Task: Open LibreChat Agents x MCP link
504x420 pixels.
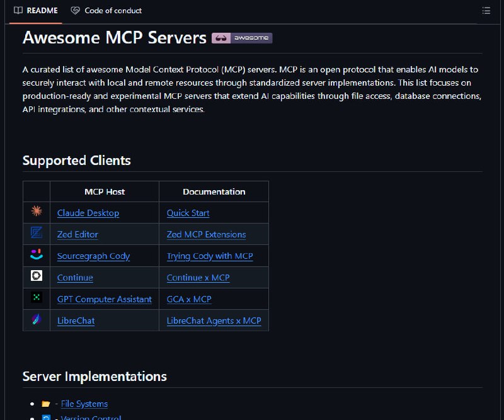Action: pyautogui.click(x=214, y=321)
